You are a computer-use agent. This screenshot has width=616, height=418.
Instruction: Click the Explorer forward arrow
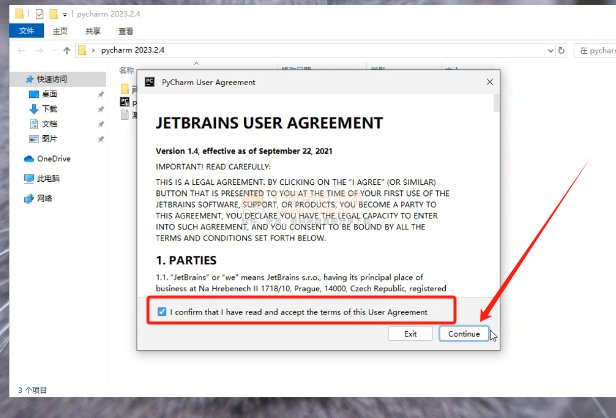[x=39, y=51]
